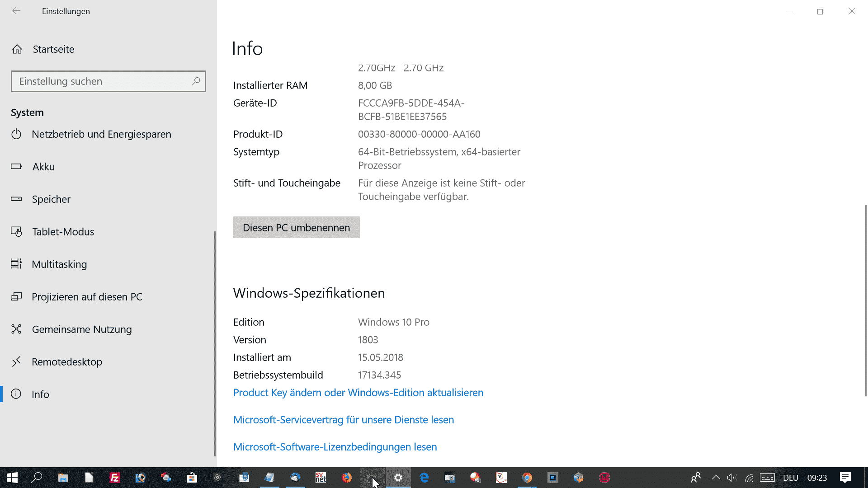Click the sidebar vertical scrollbar
Screen dimensions: 868x488
click(x=215, y=343)
